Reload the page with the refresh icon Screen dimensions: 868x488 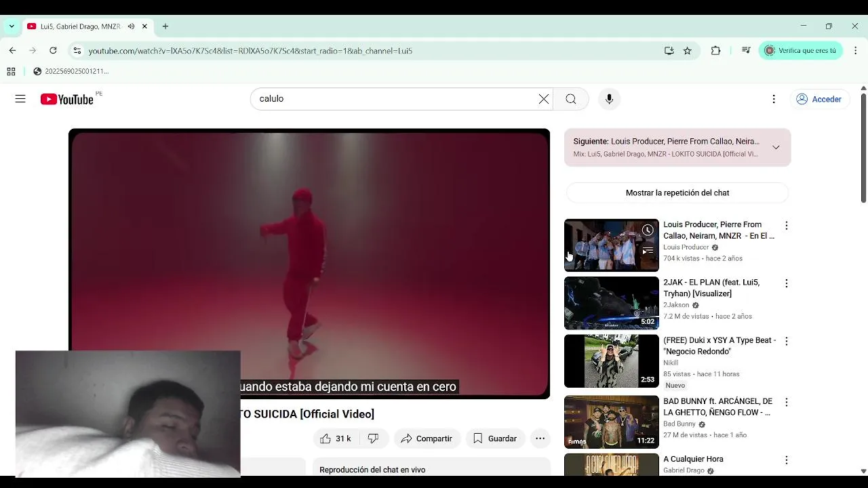pyautogui.click(x=53, y=51)
